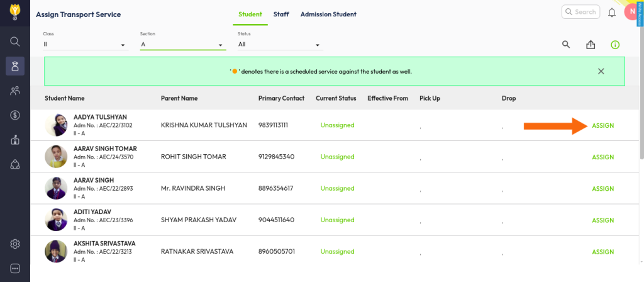
Task: Click the magnifier icon beside export
Action: pos(566,45)
